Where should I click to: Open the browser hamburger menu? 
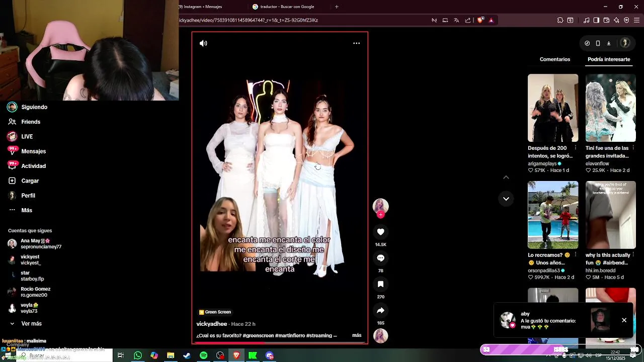pyautogui.click(x=636, y=20)
